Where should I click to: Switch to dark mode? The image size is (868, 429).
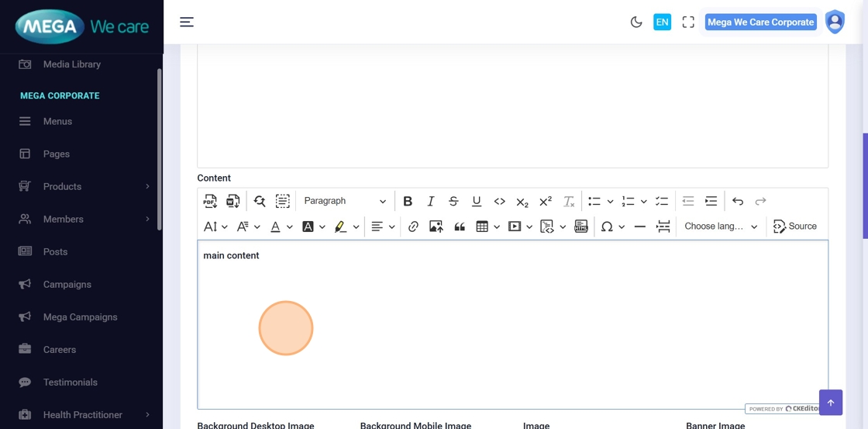[636, 22]
